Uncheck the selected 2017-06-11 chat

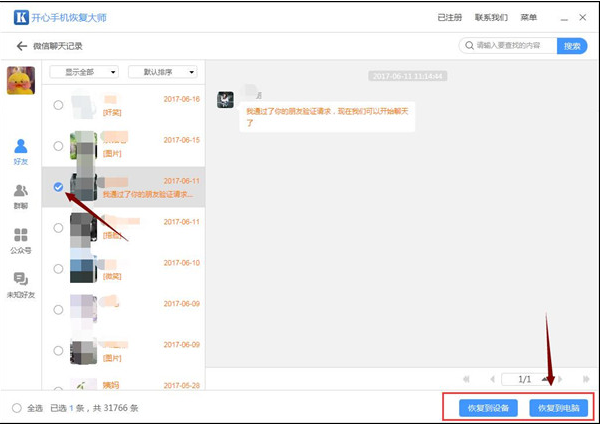(x=58, y=187)
